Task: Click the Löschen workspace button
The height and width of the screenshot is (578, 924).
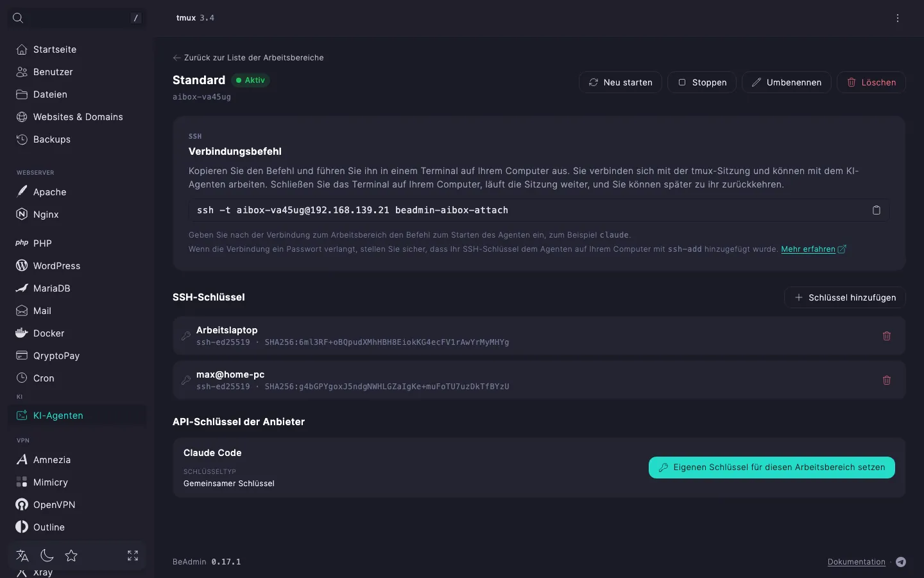Action: [x=871, y=82]
